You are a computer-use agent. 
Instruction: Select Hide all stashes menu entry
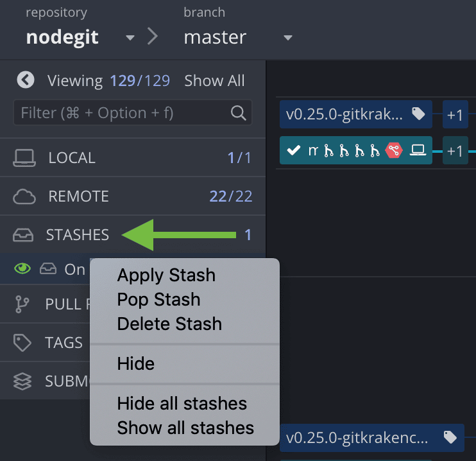click(182, 404)
